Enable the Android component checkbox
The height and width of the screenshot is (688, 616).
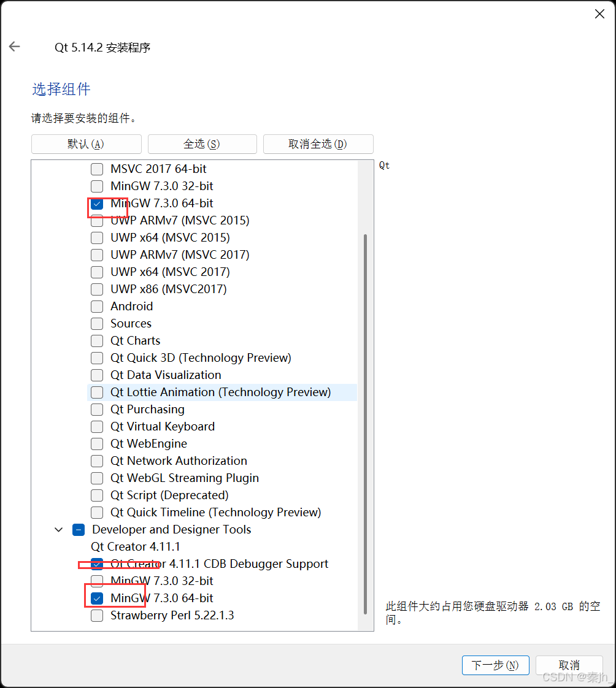96,306
